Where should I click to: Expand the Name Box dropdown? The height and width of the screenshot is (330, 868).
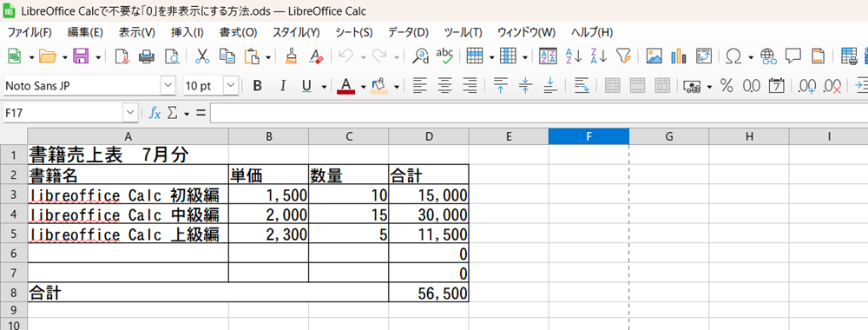point(131,113)
